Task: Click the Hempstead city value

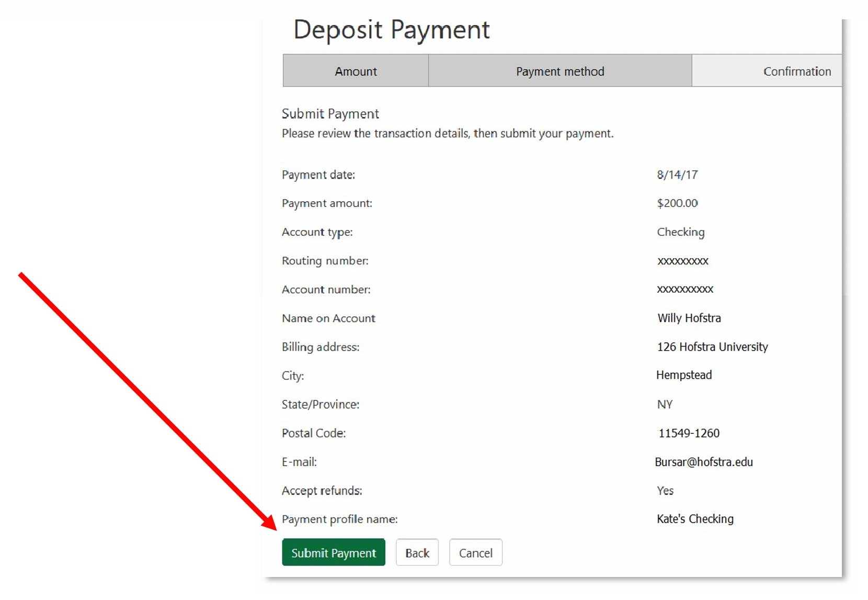Action: (x=684, y=375)
